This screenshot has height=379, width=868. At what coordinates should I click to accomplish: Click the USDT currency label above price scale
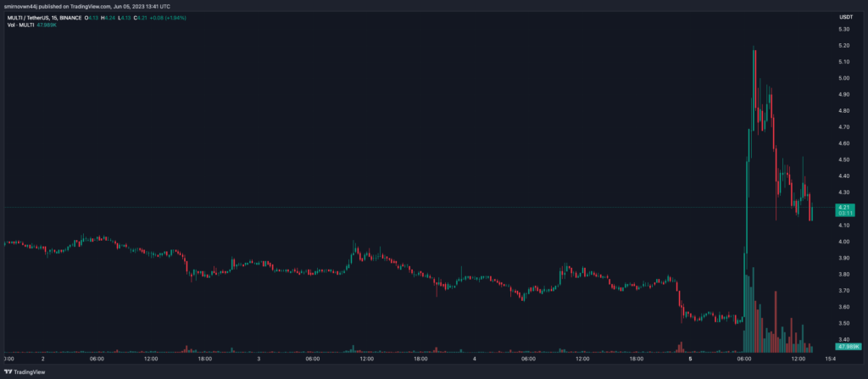point(846,17)
